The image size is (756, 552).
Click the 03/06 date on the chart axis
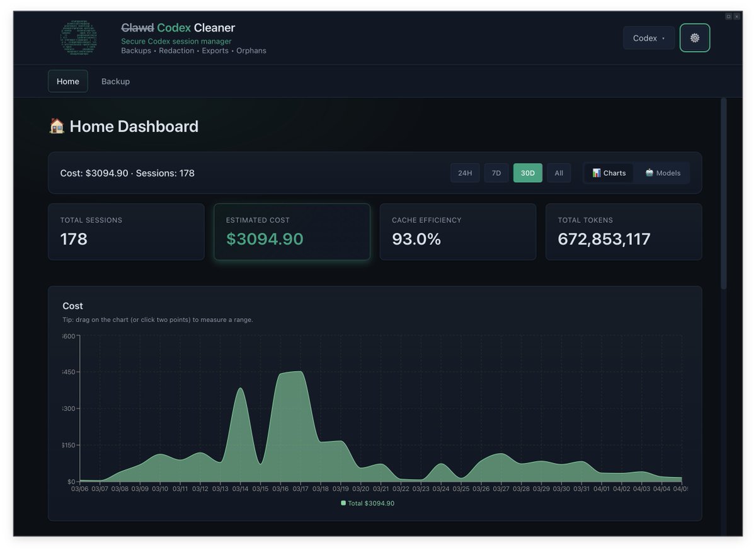tap(80, 489)
